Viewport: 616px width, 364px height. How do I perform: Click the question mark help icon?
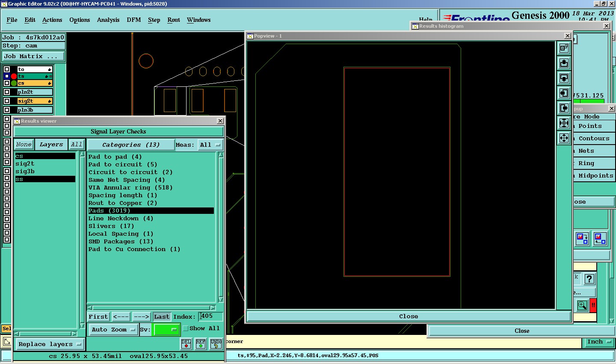[589, 279]
